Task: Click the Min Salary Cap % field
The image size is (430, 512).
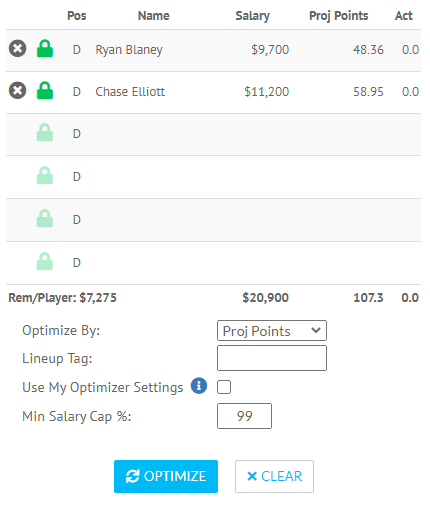Action: pyautogui.click(x=244, y=416)
